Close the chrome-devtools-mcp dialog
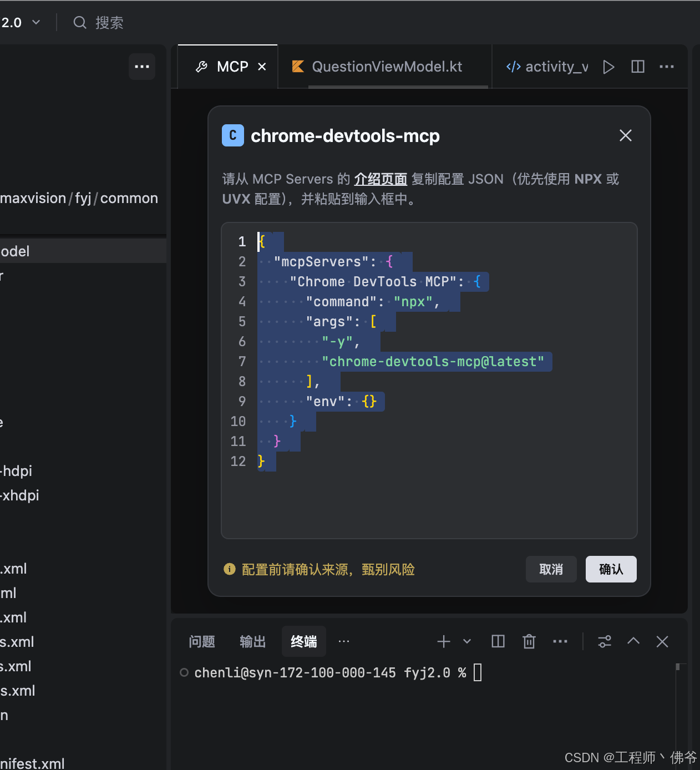 (626, 135)
